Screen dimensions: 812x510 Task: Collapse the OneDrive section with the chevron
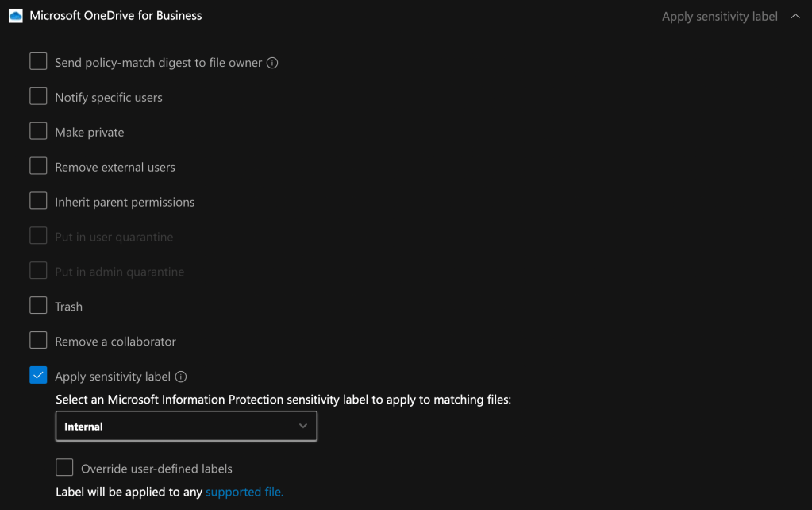pyautogui.click(x=795, y=16)
